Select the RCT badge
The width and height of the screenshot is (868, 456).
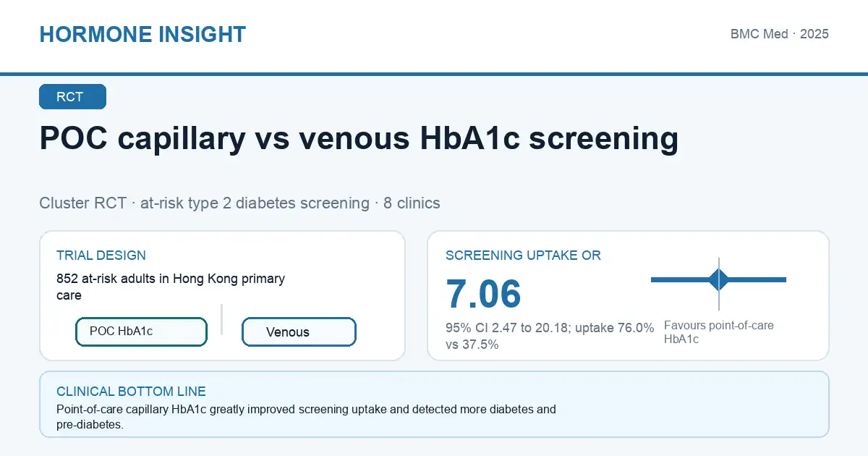click(x=72, y=97)
